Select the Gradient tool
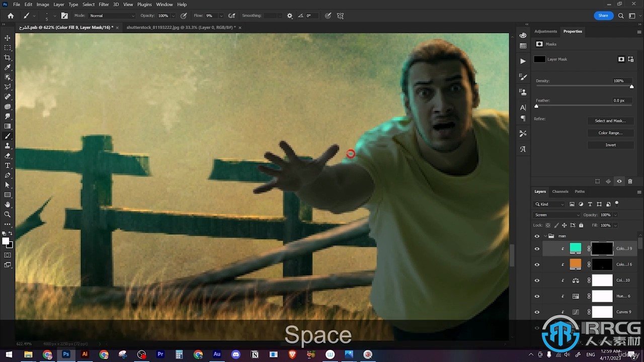 tap(8, 126)
